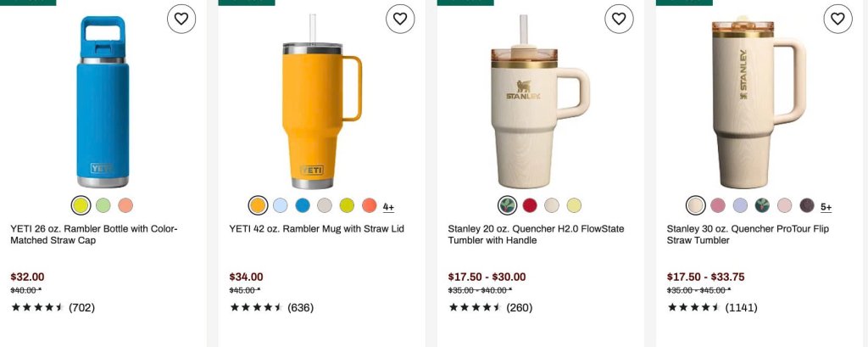Image resolution: width=868 pixels, height=347 pixels.
Task: Choose coral swatch for YETI Rambler Mug
Action: 370,205
